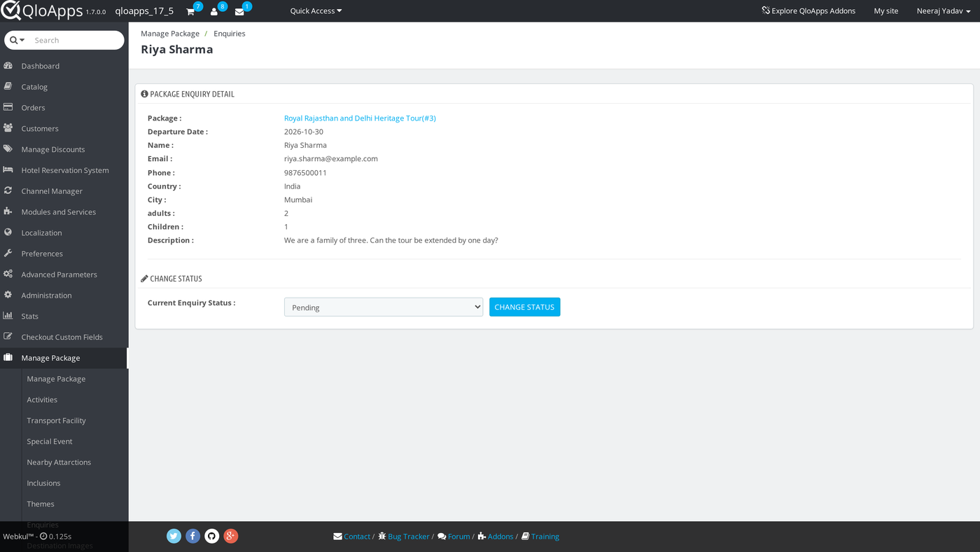Open Inclusions submenu item
Screen dimensions: 980x552
[43, 483]
